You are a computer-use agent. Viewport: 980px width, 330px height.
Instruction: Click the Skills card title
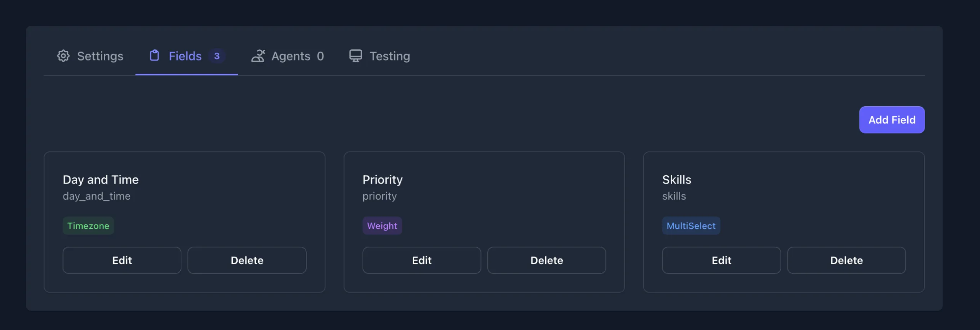(676, 180)
